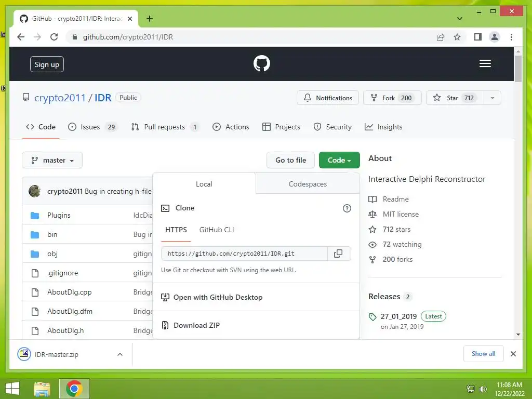The height and width of the screenshot is (399, 532).
Task: Open the Readme link in About
Action: (395, 199)
